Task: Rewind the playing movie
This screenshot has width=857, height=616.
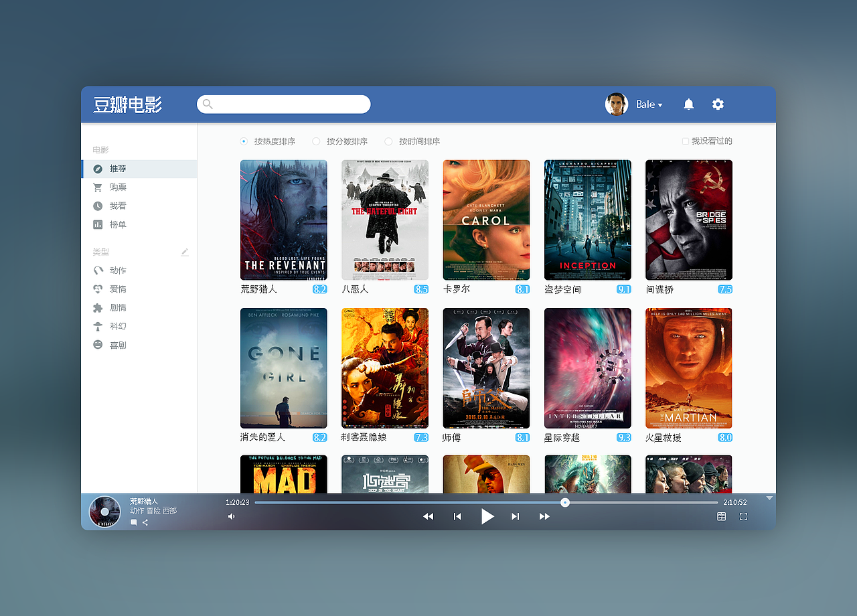Action: click(x=428, y=516)
